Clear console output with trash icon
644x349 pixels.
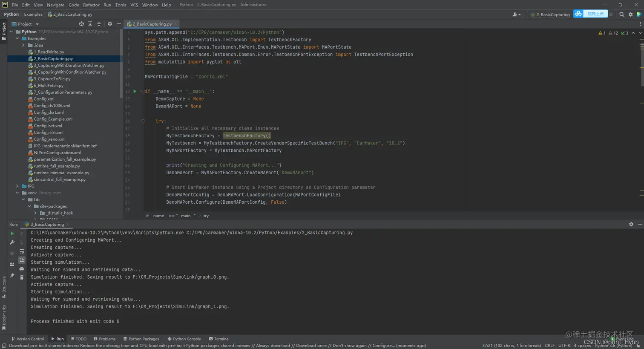click(22, 277)
